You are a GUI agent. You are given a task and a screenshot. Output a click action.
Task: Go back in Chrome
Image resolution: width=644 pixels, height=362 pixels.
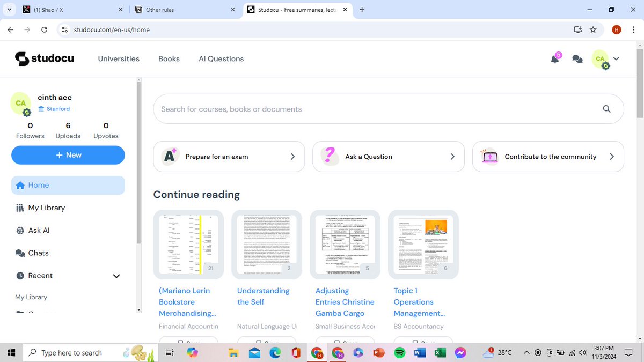[x=10, y=30]
